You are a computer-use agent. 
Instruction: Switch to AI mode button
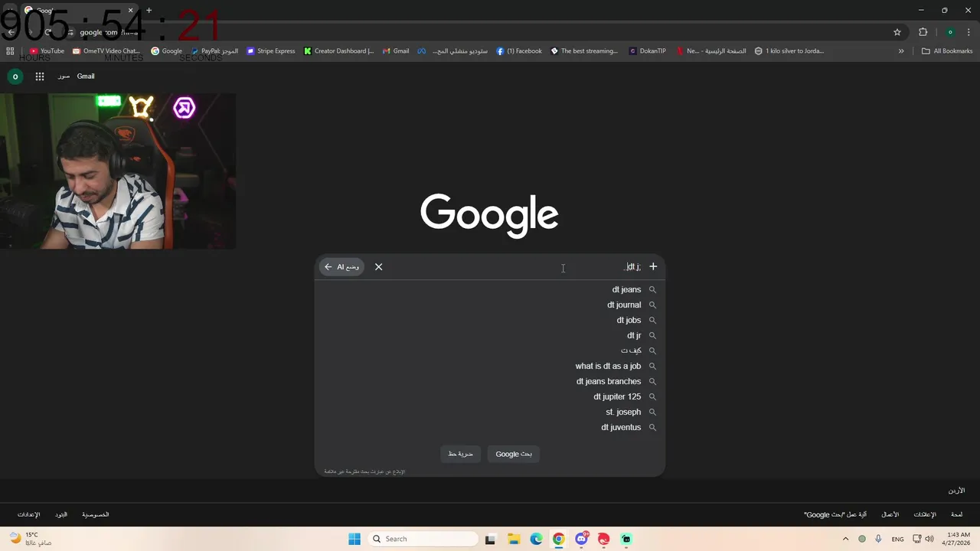(341, 267)
